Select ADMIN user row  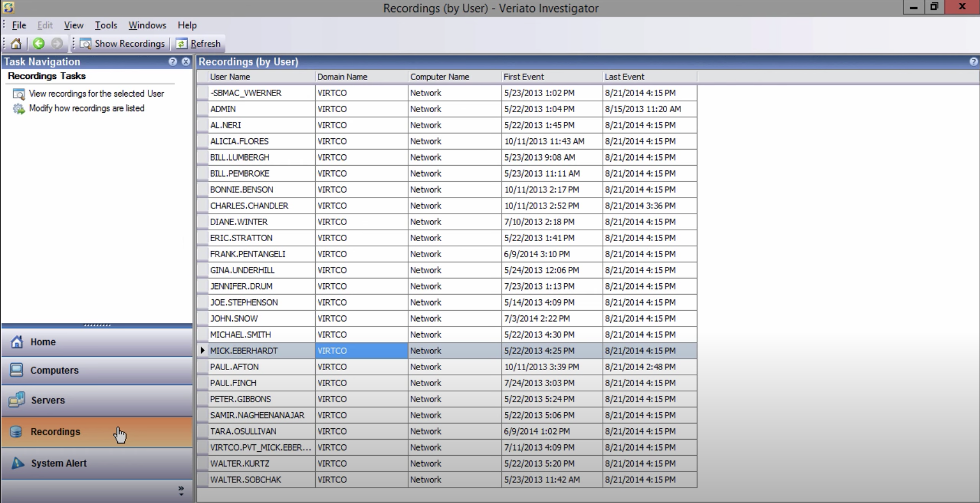pyautogui.click(x=447, y=109)
